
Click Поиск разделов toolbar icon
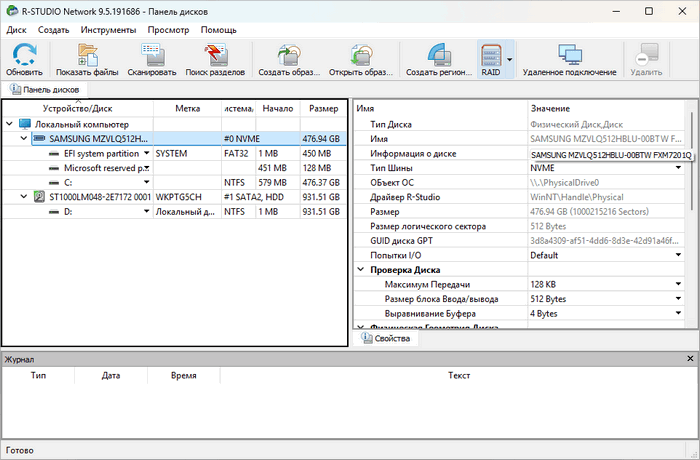pos(216,55)
